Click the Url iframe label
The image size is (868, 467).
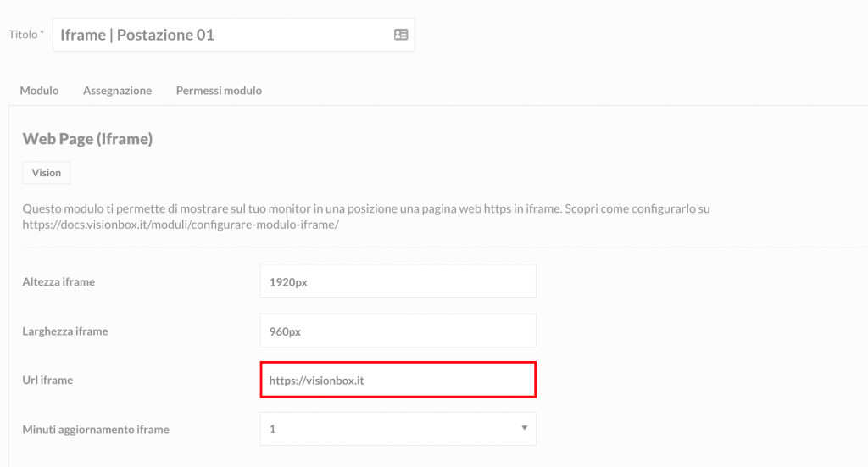pyautogui.click(x=47, y=381)
